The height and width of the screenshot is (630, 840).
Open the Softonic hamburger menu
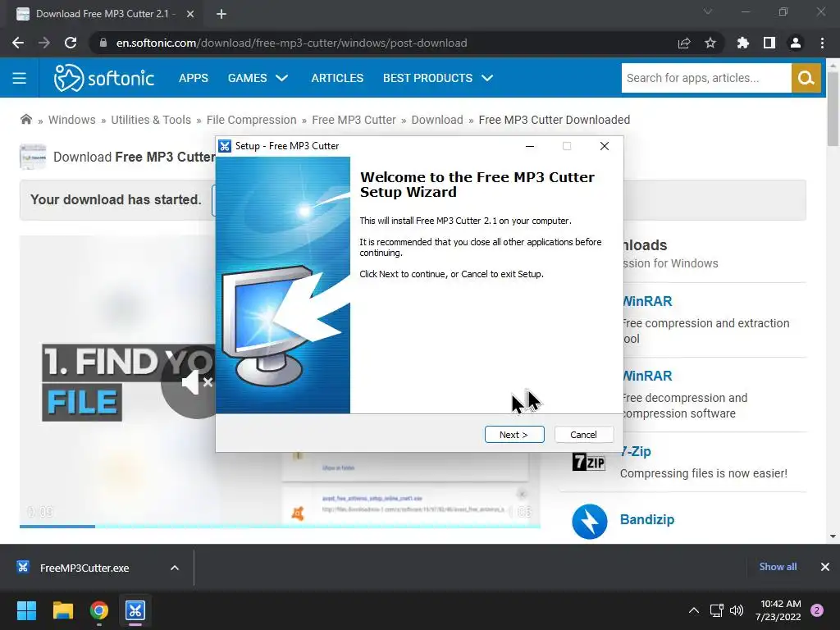(20, 78)
